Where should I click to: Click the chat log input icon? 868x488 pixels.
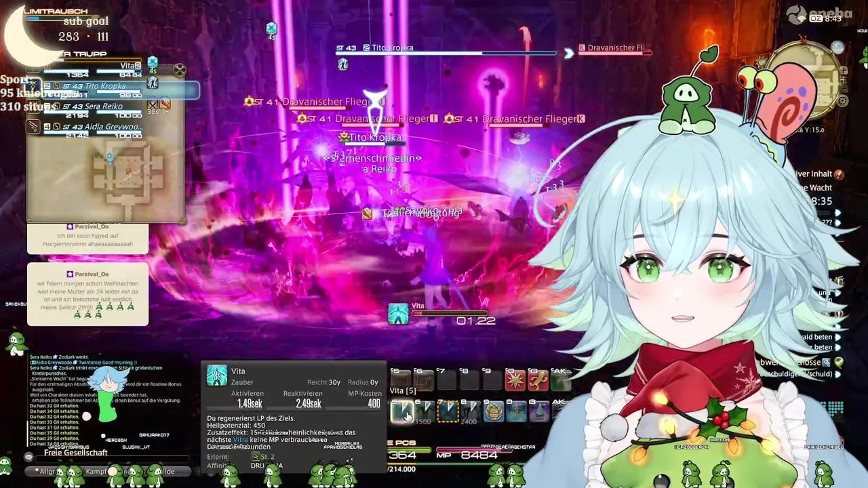tap(29, 457)
